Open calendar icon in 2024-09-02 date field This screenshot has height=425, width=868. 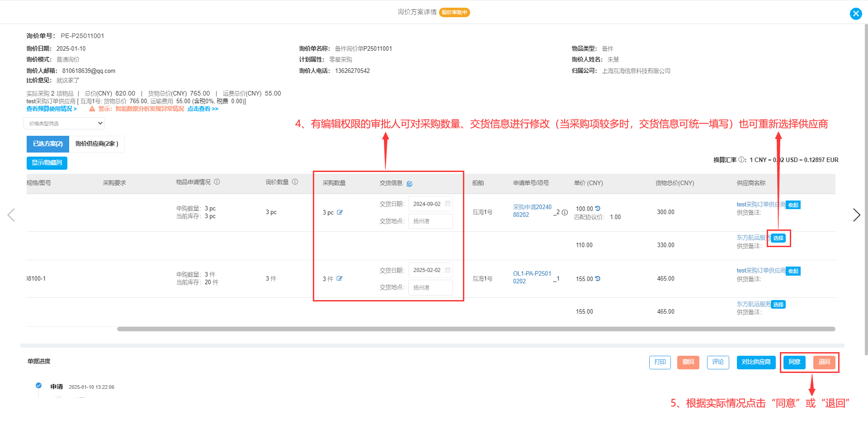click(448, 204)
